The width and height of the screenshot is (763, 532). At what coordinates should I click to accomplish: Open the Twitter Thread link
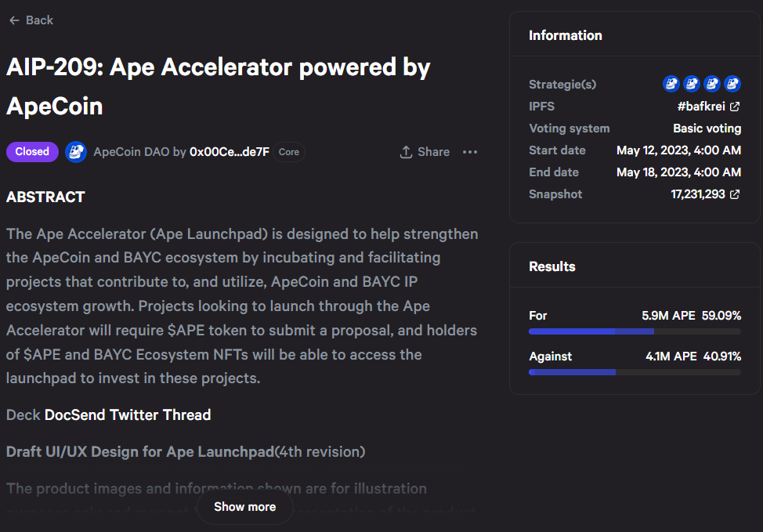(x=160, y=414)
